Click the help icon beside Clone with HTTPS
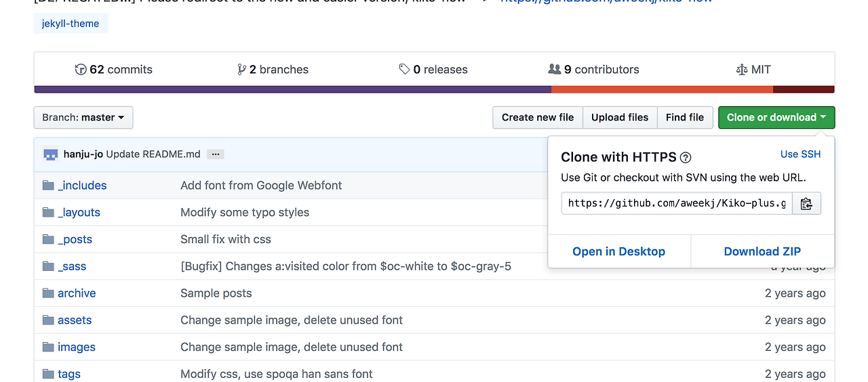Screen dimensions: 868x382 pos(686,158)
